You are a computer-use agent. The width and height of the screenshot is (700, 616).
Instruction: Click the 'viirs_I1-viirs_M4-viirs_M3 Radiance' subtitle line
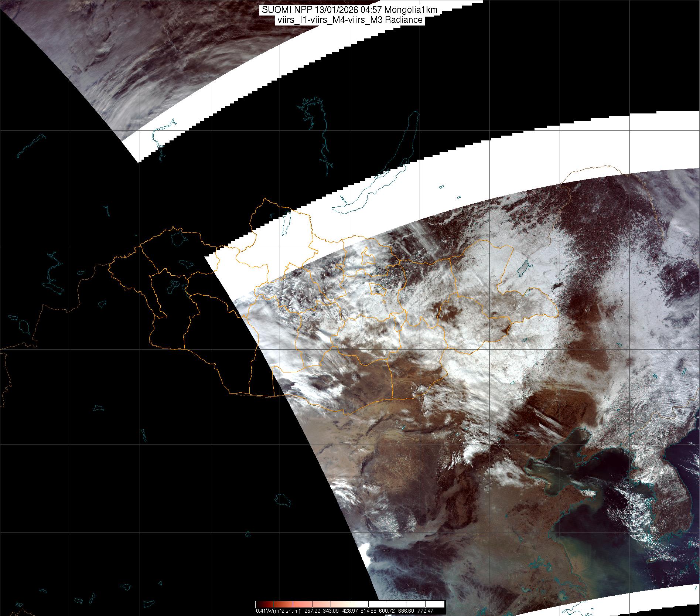tap(349, 20)
